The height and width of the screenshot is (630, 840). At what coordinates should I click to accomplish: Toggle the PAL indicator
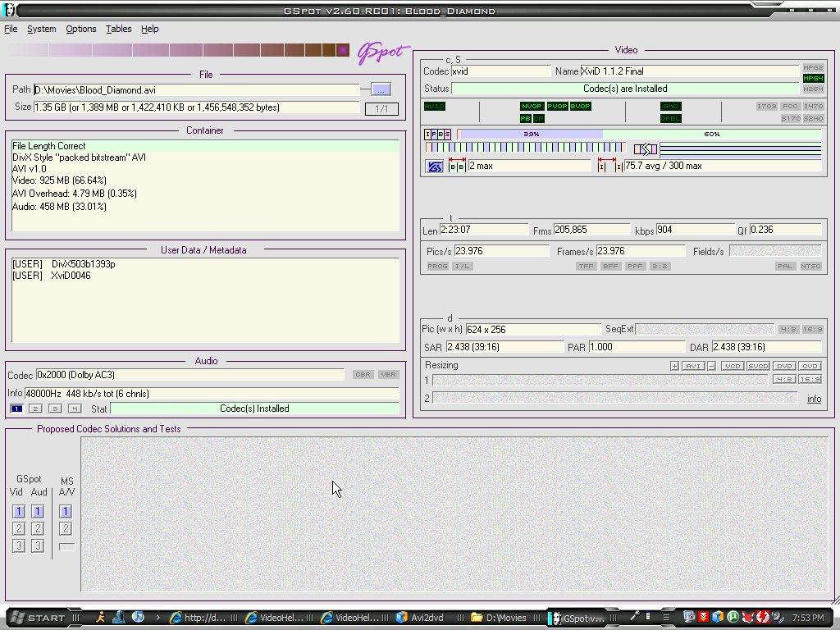(x=785, y=267)
